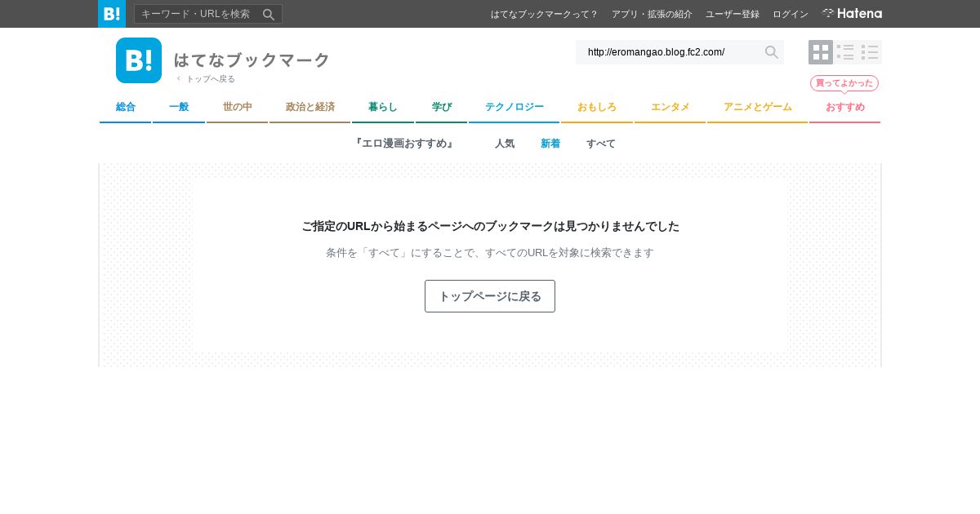The width and height of the screenshot is (980, 514).
Task: Switch to 人気 sort tab
Action: tap(505, 144)
